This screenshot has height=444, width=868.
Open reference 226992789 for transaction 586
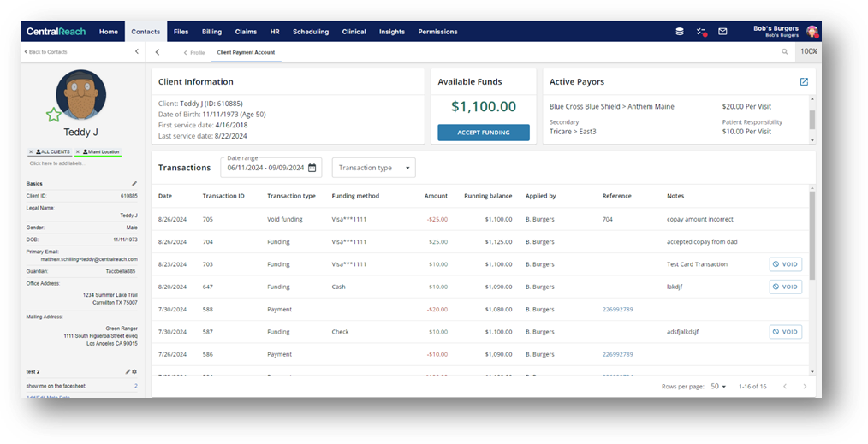point(618,354)
